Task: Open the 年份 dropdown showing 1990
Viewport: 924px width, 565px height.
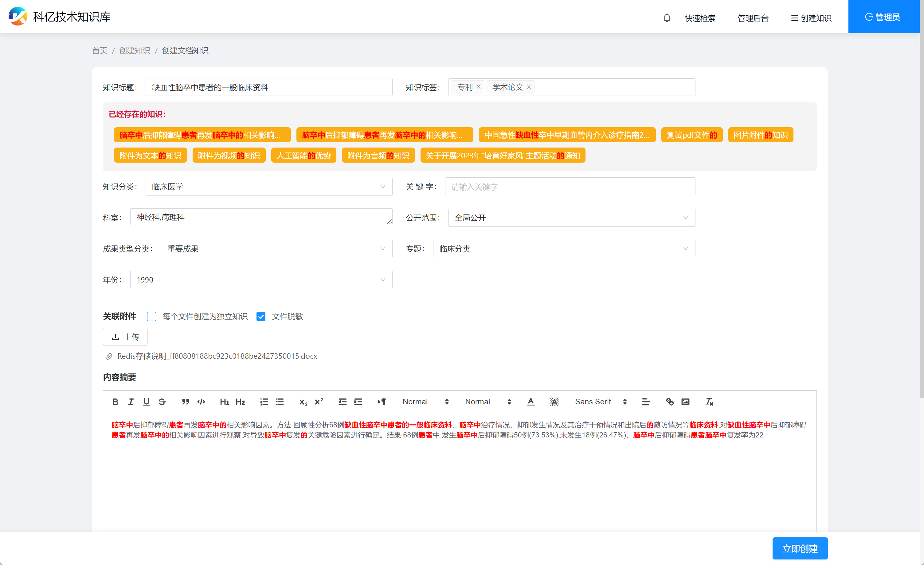Action: (261, 279)
